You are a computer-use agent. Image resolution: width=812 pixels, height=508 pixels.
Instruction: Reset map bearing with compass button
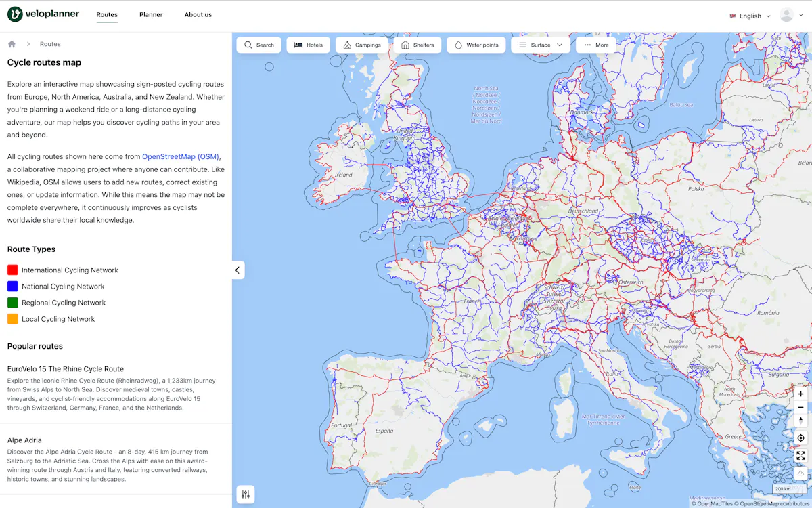(800, 421)
